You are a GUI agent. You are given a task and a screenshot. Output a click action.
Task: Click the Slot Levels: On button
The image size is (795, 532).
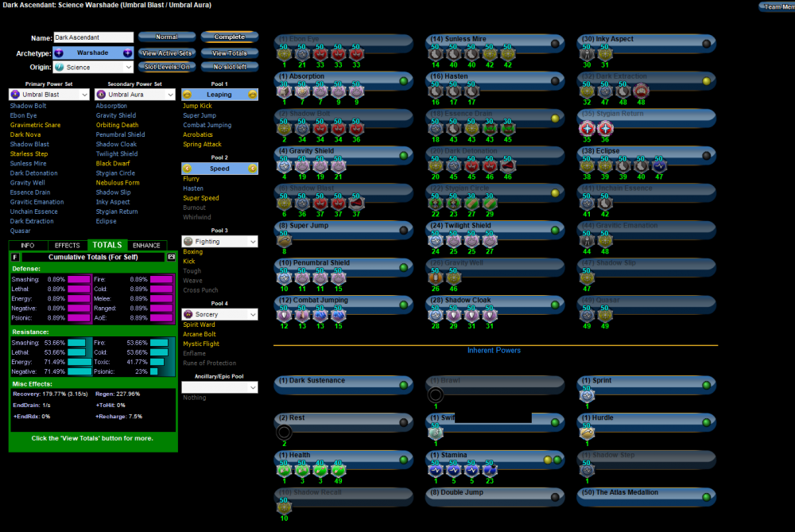(167, 67)
